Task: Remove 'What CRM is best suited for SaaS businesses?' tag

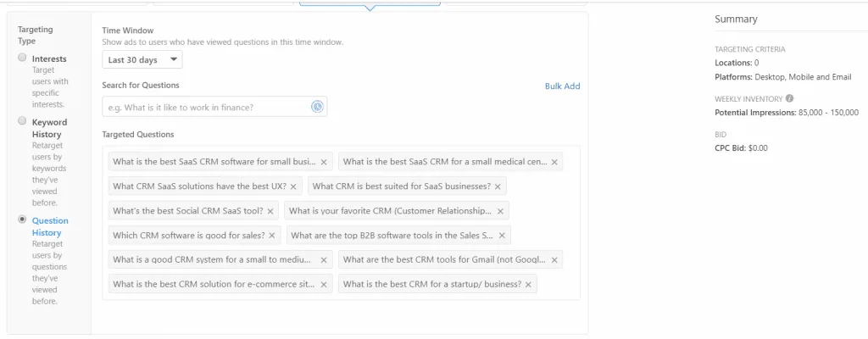Action: tap(498, 186)
